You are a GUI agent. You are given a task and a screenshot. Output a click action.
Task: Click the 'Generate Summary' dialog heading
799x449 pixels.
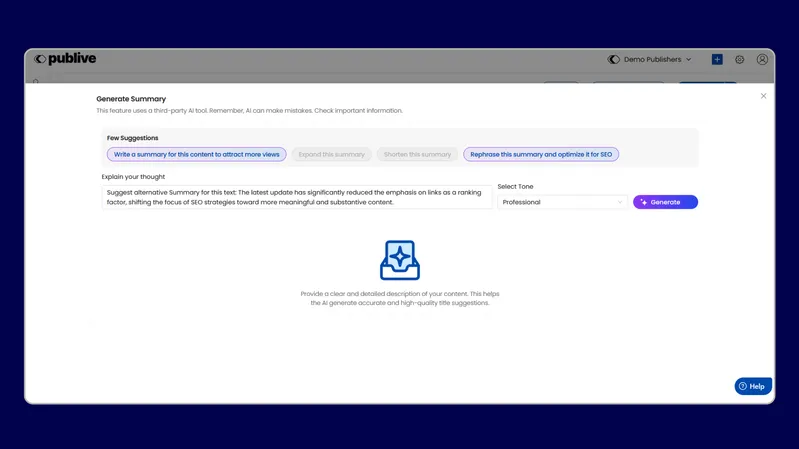131,99
